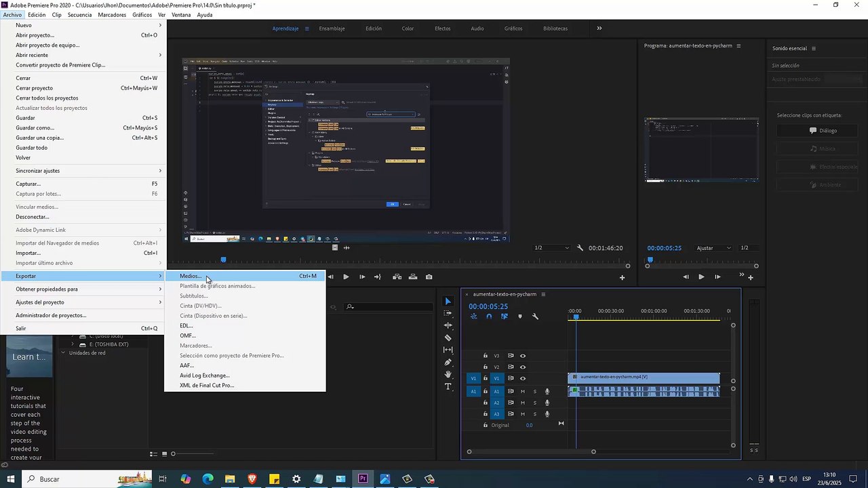The image size is (868, 488).
Task: Expand Unidades de red tree node
Action: (64, 353)
